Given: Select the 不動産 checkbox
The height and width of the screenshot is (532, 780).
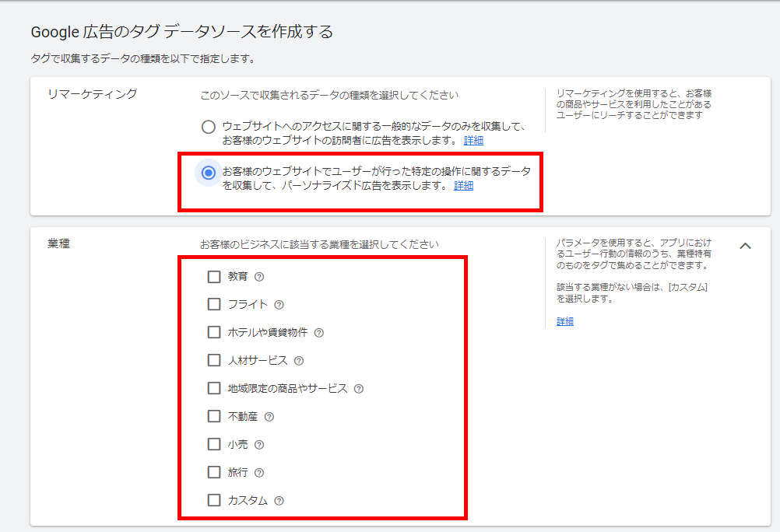Looking at the screenshot, I should (214, 416).
